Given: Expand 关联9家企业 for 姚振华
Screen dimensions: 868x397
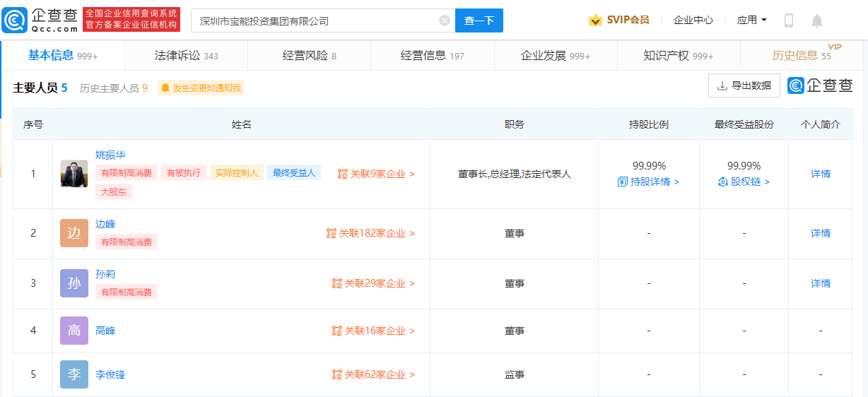Looking at the screenshot, I should pyautogui.click(x=376, y=174).
